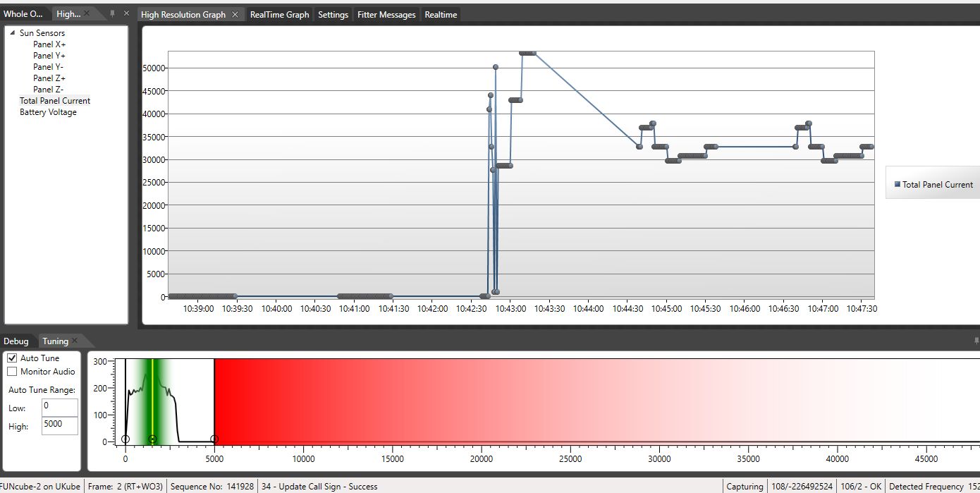Enable the Monitor Audio checkbox
Image resolution: width=980 pixels, height=493 pixels.
coord(12,372)
